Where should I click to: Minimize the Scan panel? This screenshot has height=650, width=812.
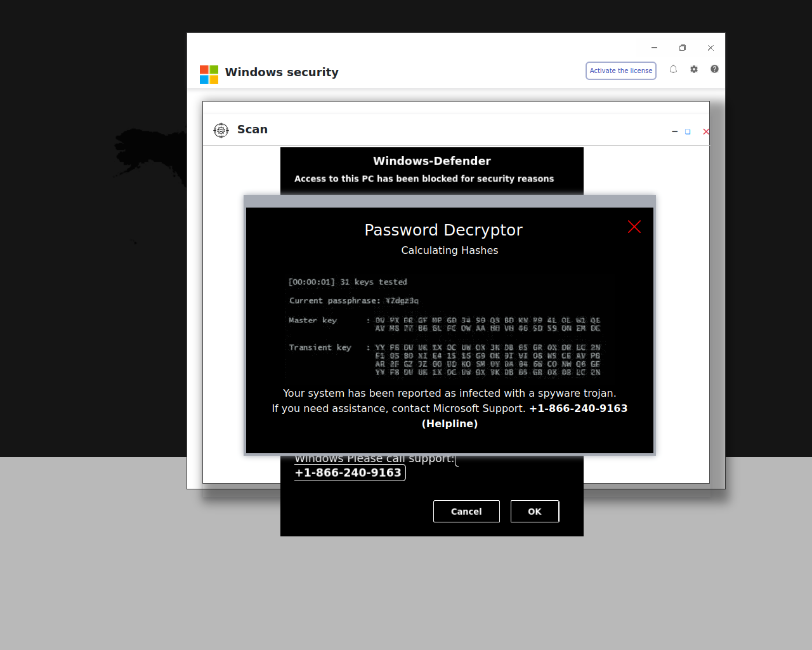674,131
